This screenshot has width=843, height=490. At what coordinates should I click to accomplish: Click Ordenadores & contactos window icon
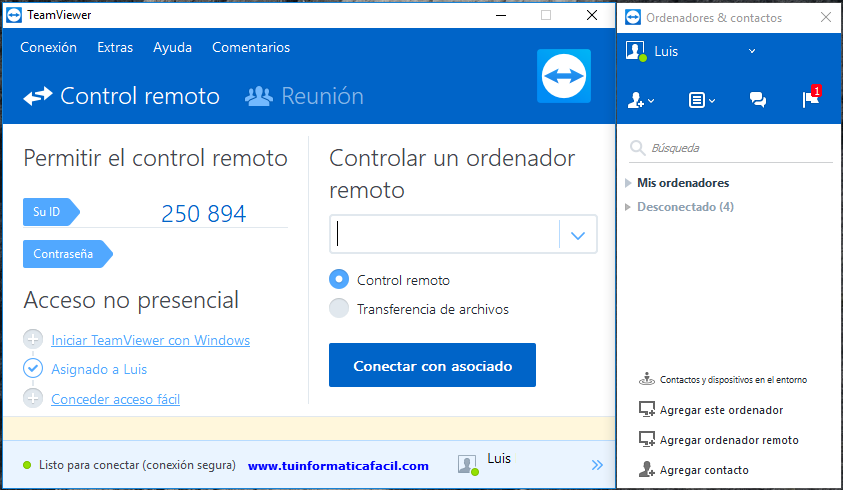(x=633, y=17)
